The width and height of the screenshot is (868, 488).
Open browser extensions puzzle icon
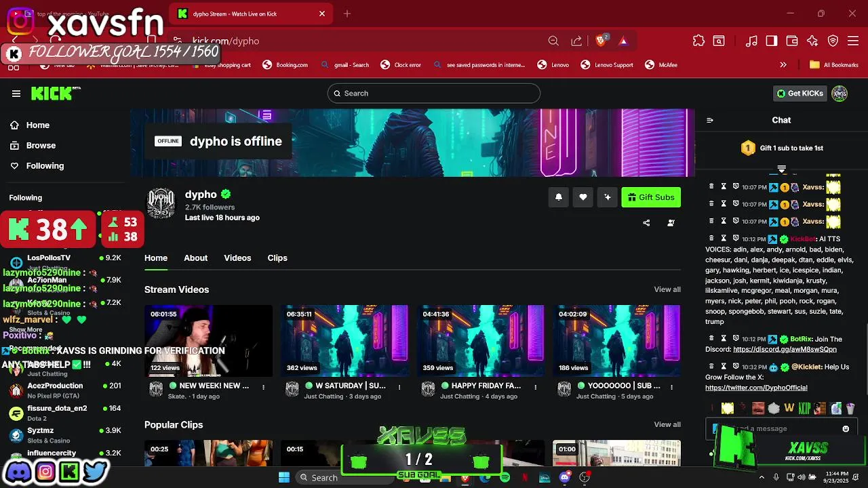698,41
